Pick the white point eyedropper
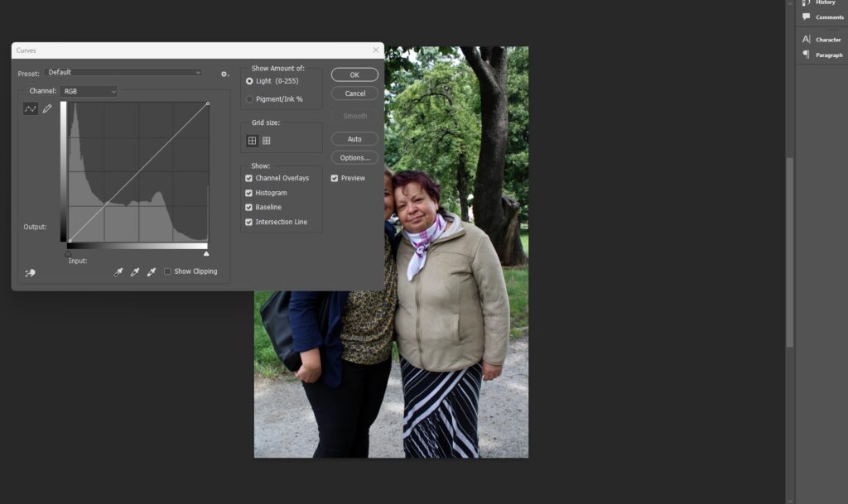 152,271
